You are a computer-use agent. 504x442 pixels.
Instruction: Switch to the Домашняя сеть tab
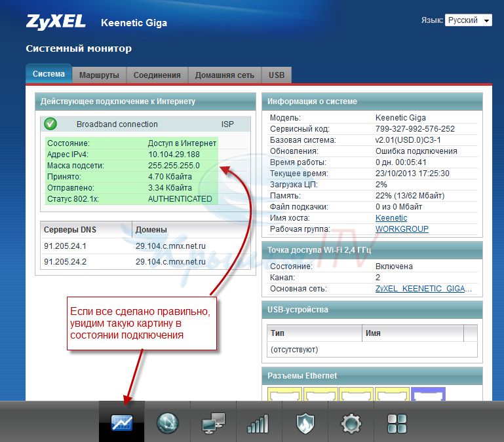click(x=224, y=75)
